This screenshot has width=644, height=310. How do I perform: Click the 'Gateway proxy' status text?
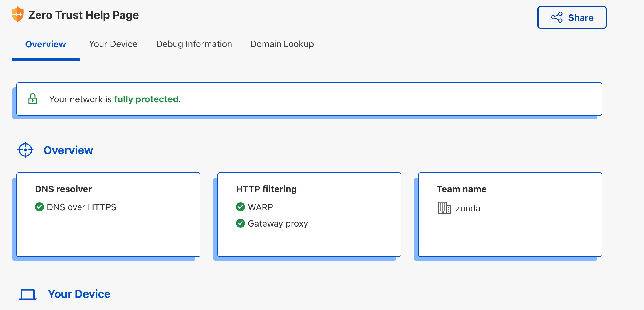(278, 223)
